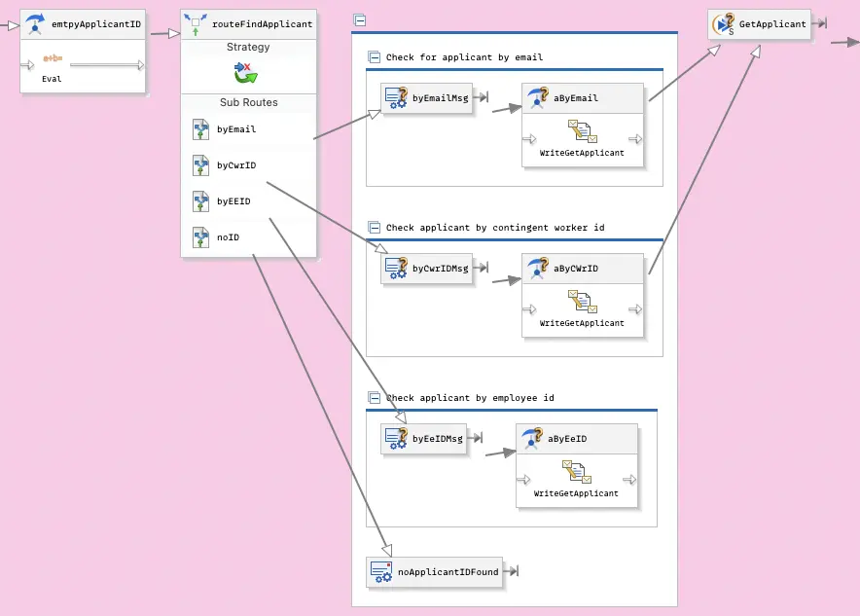
Task: Collapse the Check applicant by employee id section
Action: coord(375,397)
